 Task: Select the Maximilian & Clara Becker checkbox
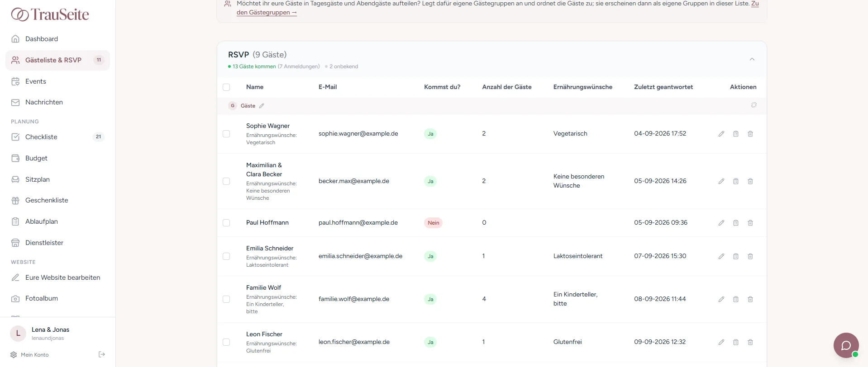click(x=226, y=181)
